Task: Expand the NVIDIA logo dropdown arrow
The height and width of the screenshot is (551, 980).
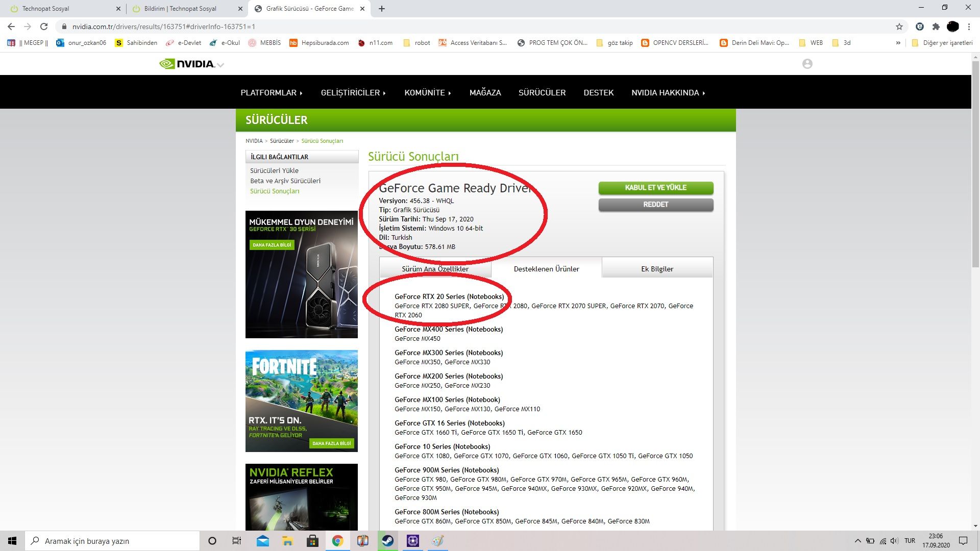Action: 220,65
